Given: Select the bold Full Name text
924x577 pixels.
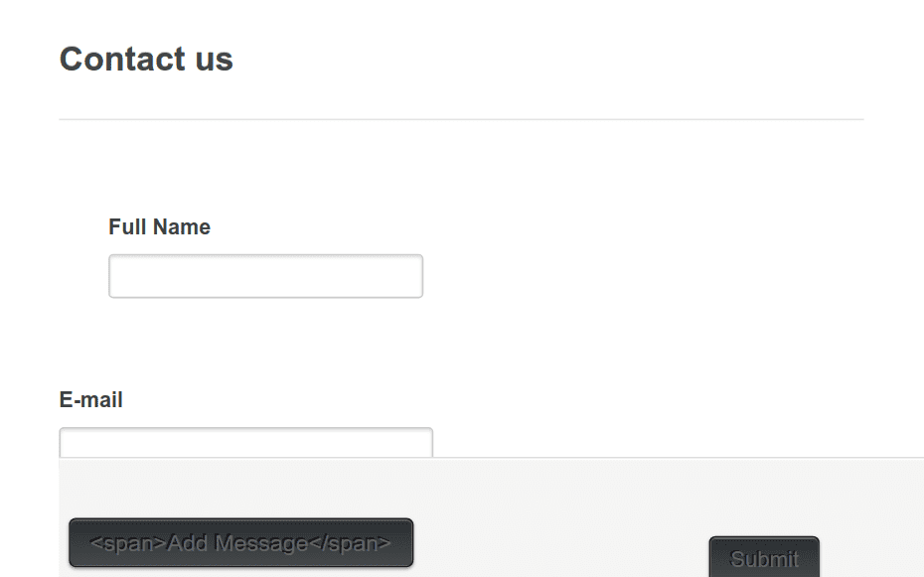Looking at the screenshot, I should point(159,227).
